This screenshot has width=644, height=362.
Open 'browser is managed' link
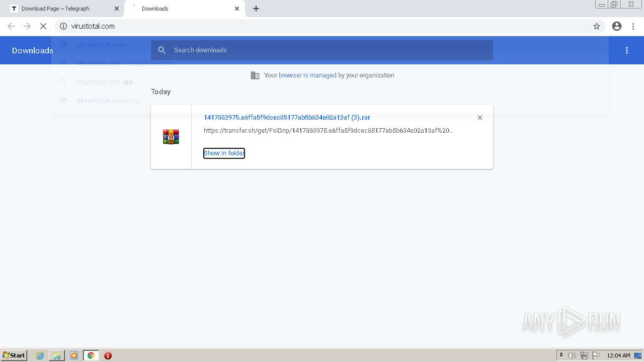tap(307, 75)
